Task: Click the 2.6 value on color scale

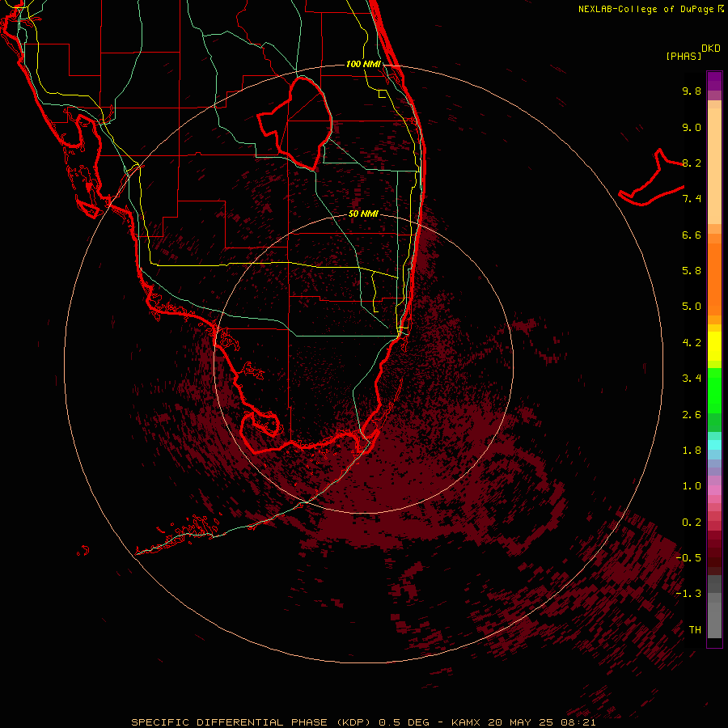Action: [692, 415]
